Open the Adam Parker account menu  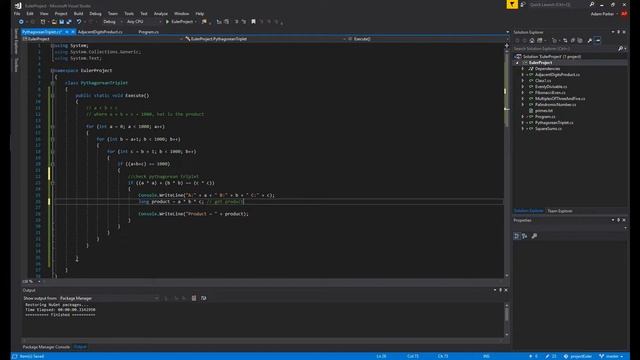[x=604, y=13]
